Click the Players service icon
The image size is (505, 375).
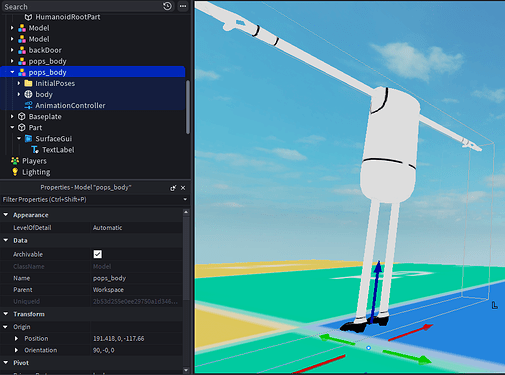point(15,161)
